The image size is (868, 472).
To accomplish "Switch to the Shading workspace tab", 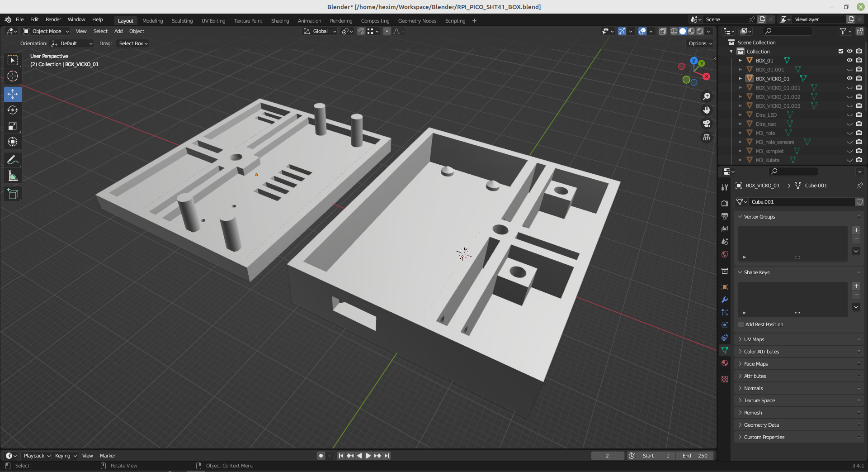I will point(280,21).
